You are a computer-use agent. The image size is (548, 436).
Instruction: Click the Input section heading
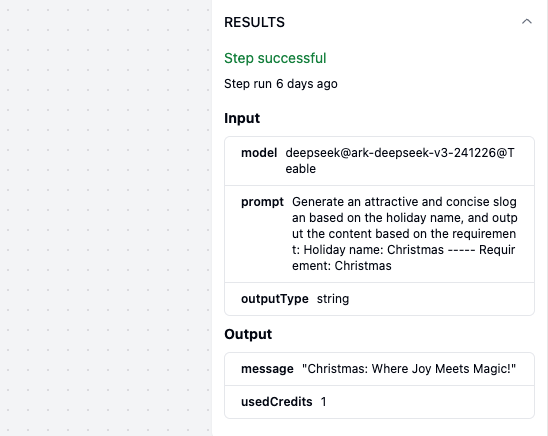(242, 118)
